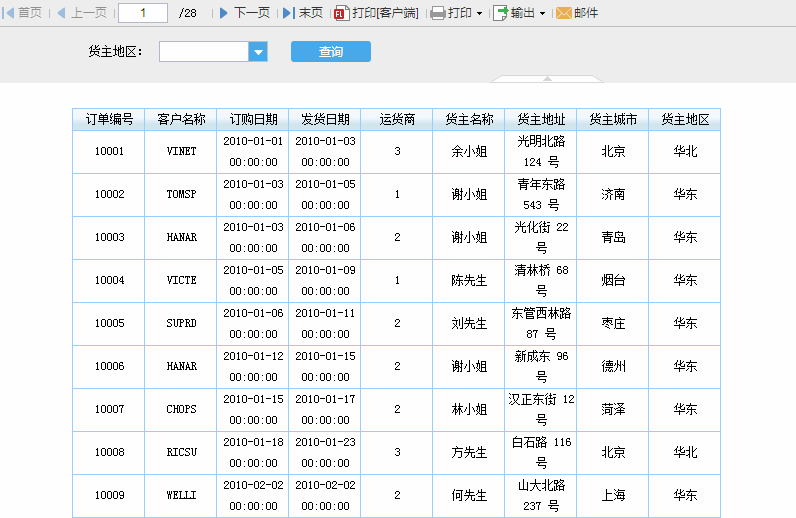Click customer name VINET cell
Screen dimensions: 796x518
(x=181, y=151)
